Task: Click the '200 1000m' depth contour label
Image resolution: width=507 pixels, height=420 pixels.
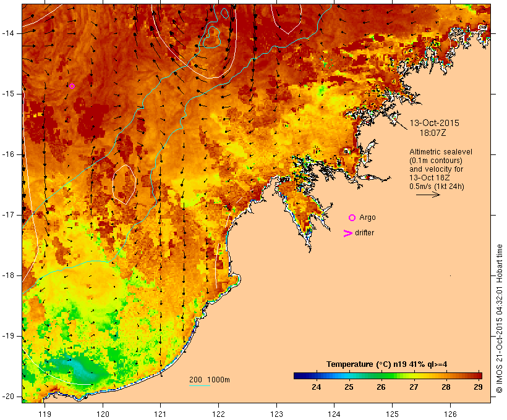Action: [x=210, y=380]
